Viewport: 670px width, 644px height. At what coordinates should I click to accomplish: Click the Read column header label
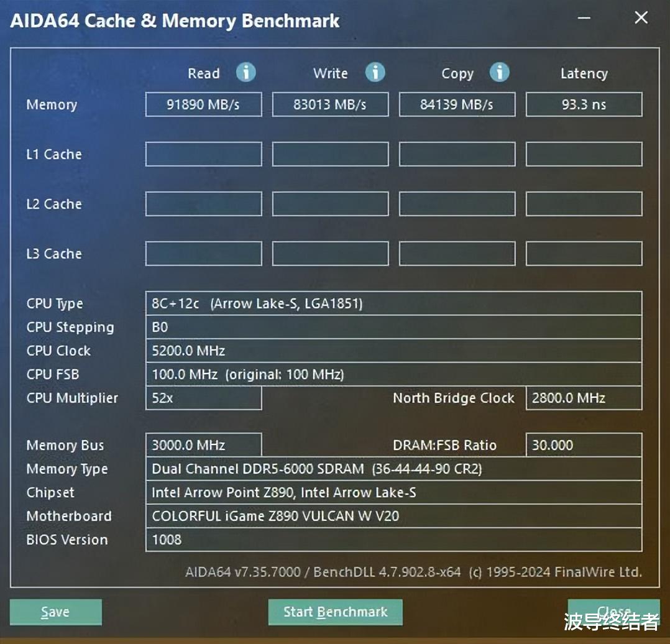coord(204,73)
